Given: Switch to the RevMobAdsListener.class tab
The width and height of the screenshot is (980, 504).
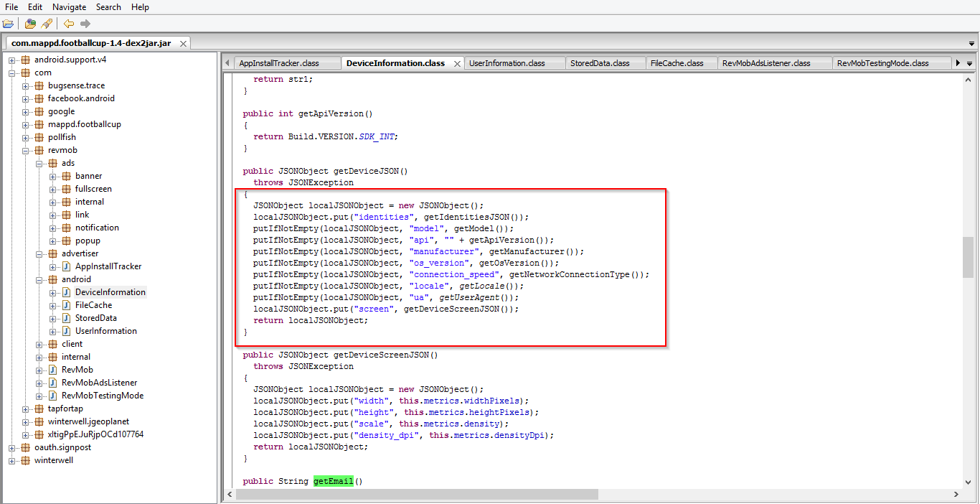Looking at the screenshot, I should (765, 63).
